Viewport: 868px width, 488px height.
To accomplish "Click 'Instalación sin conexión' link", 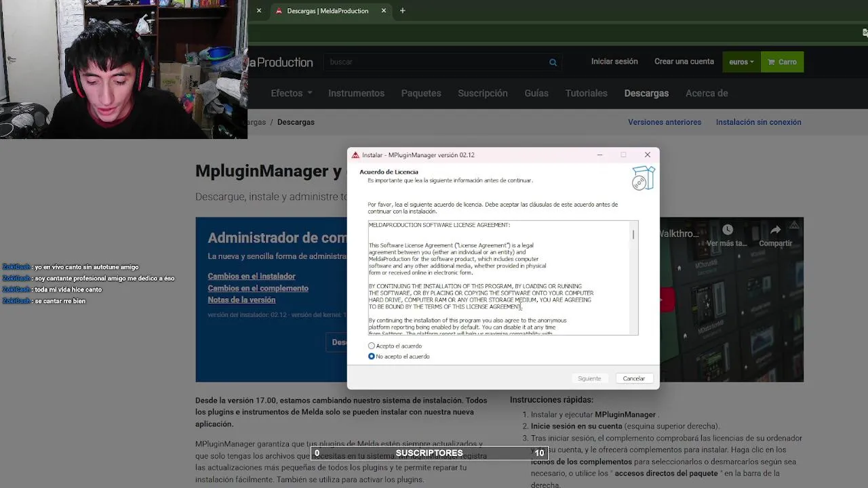I will point(759,123).
